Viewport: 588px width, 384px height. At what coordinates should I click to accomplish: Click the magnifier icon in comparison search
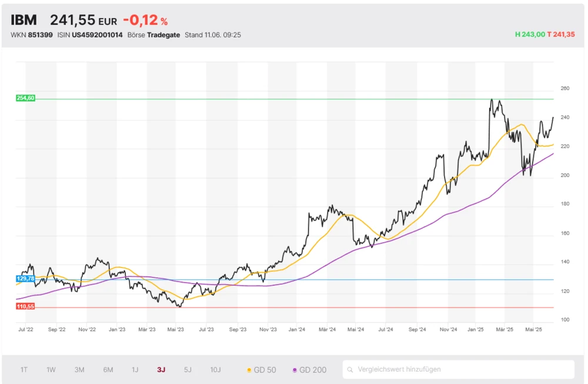coord(350,370)
